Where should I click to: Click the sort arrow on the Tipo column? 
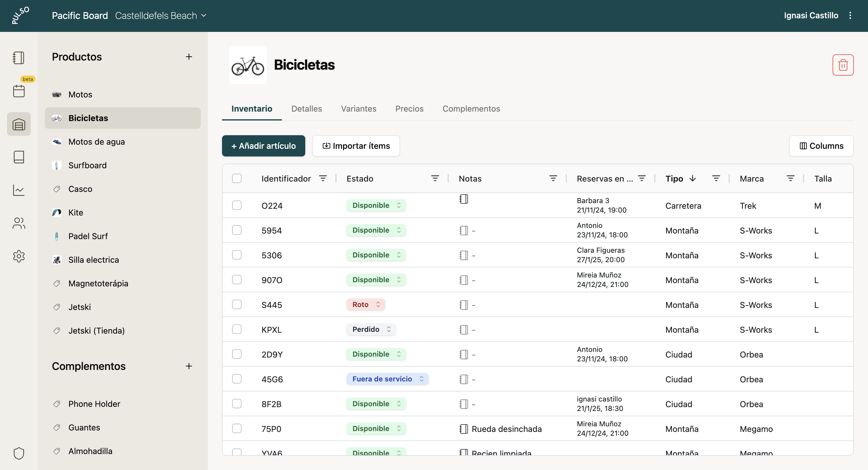[692, 178]
